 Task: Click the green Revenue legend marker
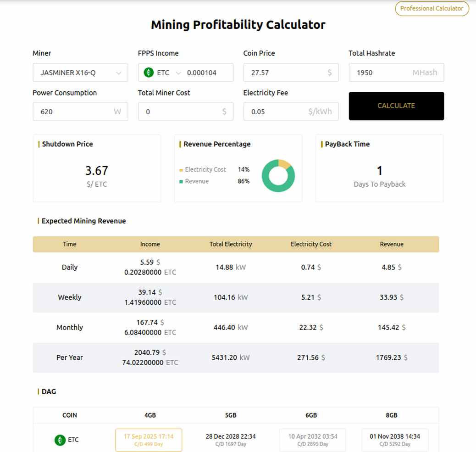point(181,181)
